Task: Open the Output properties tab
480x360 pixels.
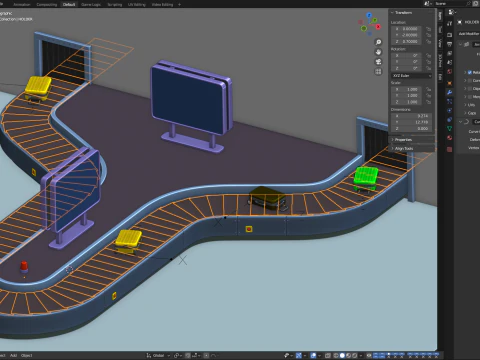Action: click(449, 44)
